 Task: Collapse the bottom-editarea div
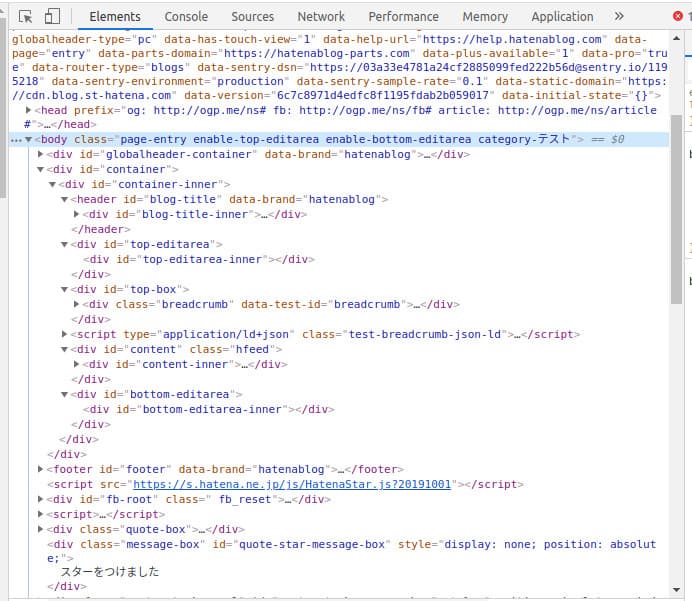(x=64, y=394)
